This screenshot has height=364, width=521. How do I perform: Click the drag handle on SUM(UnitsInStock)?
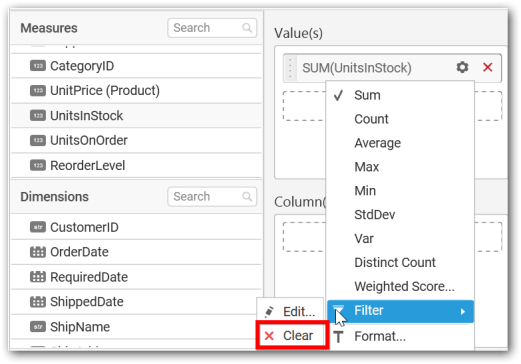290,68
